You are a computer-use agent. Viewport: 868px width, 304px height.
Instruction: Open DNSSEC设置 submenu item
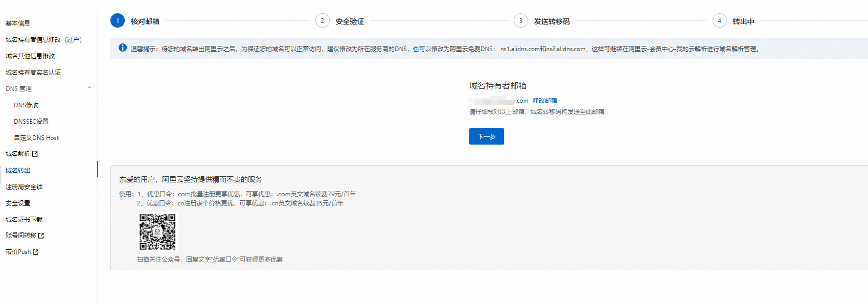[x=31, y=122]
